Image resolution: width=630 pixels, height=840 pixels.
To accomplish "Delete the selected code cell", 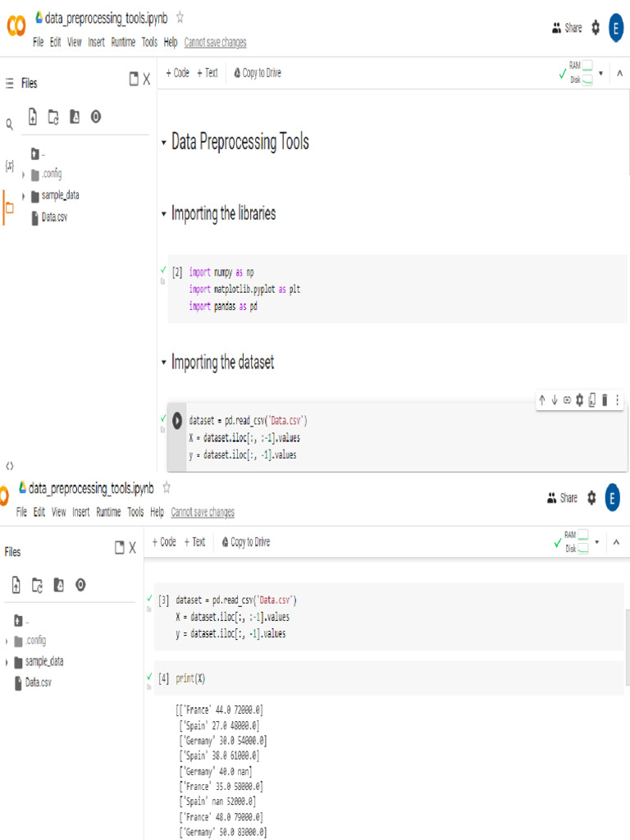I will click(x=605, y=400).
